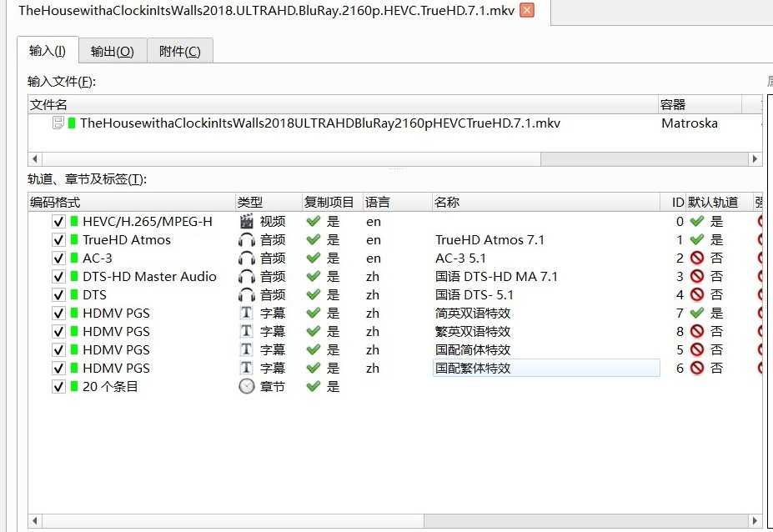Click right arrow of input files scrollbar
The image size is (773, 532).
755,158
